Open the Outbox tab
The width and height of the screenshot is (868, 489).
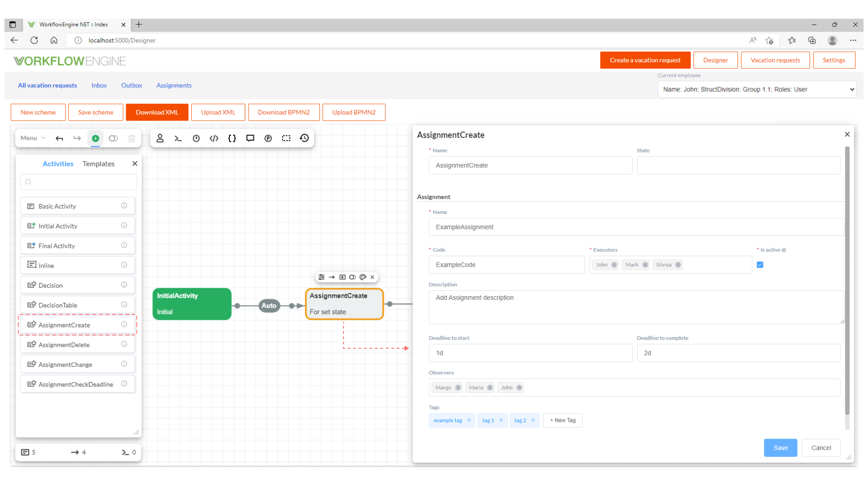point(131,86)
